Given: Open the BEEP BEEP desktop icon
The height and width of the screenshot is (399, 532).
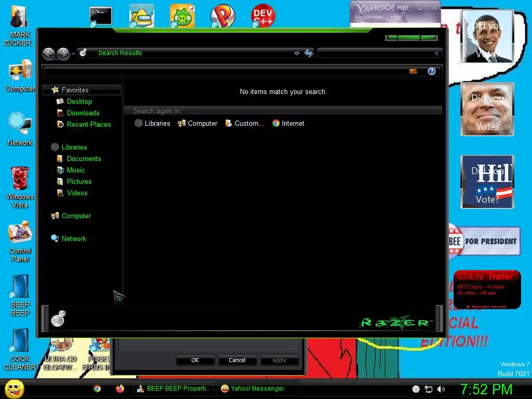Looking at the screenshot, I should pyautogui.click(x=20, y=295).
